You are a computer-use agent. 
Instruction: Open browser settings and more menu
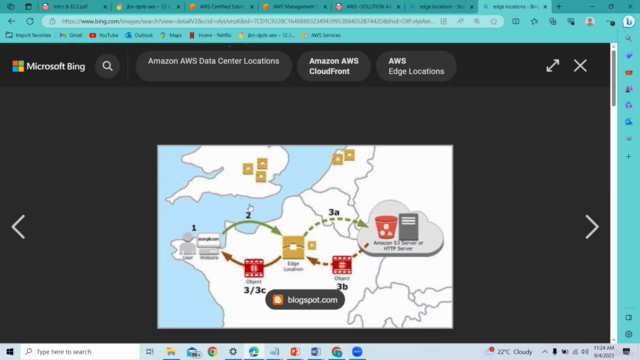610,21
